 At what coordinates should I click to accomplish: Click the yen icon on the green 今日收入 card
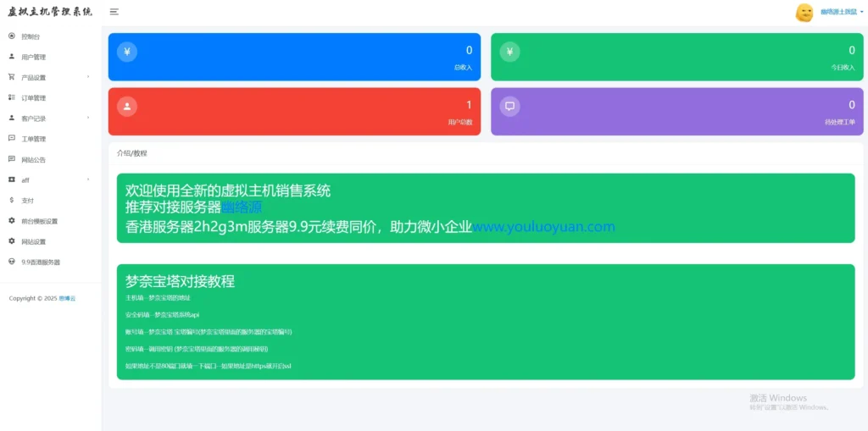click(509, 52)
